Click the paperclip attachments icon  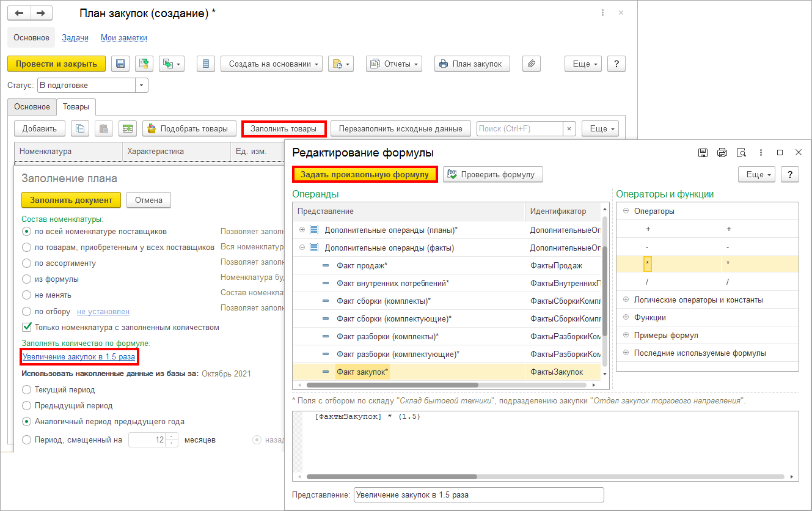click(x=532, y=64)
